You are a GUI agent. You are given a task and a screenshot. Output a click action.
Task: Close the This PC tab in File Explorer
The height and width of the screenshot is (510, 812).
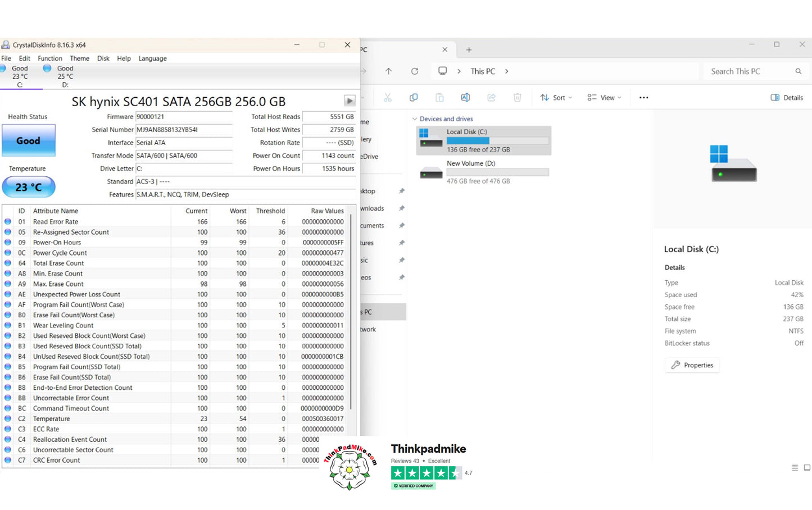point(444,49)
